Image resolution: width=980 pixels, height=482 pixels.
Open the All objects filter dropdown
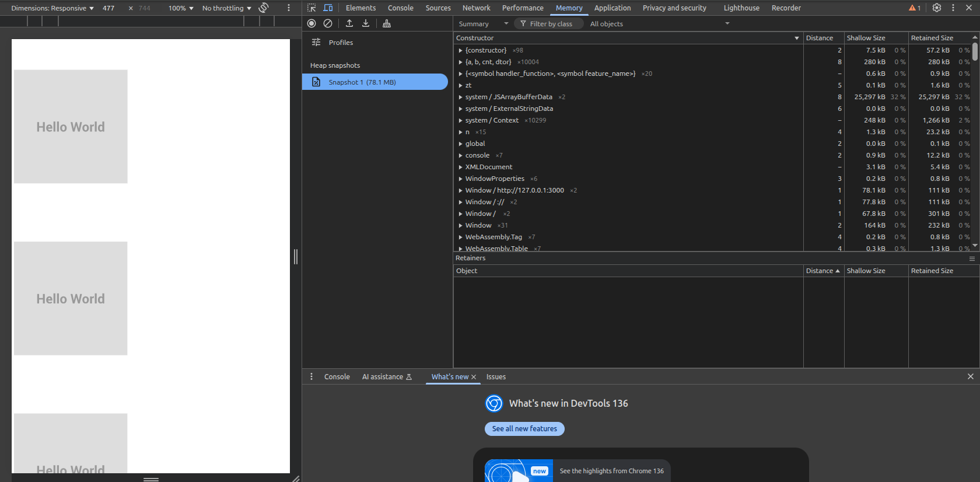pyautogui.click(x=660, y=24)
